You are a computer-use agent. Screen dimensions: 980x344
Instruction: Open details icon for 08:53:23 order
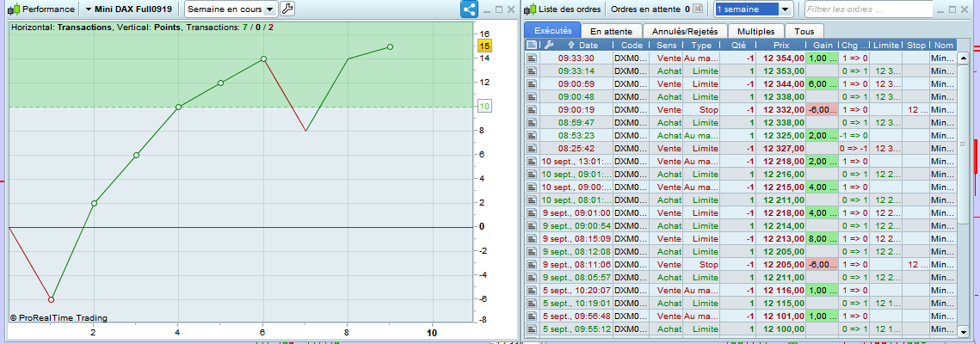pos(532,136)
